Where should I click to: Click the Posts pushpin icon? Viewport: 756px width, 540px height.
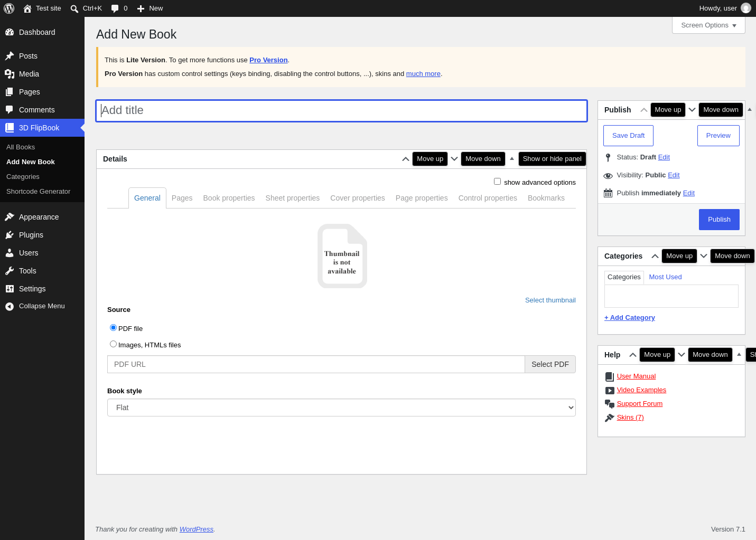(x=10, y=56)
